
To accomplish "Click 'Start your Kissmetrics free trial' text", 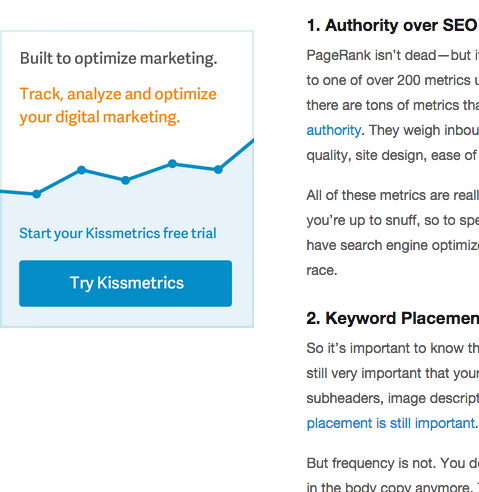I will (118, 233).
